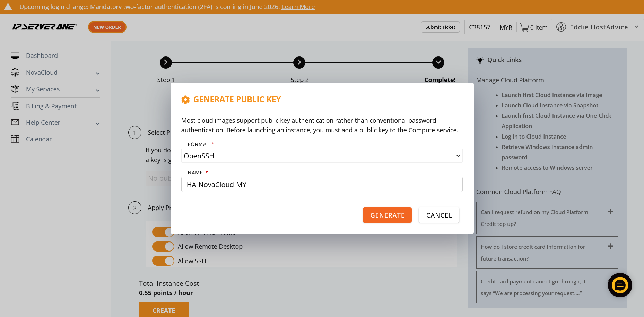Expand the Help Center chevron

(x=98, y=124)
